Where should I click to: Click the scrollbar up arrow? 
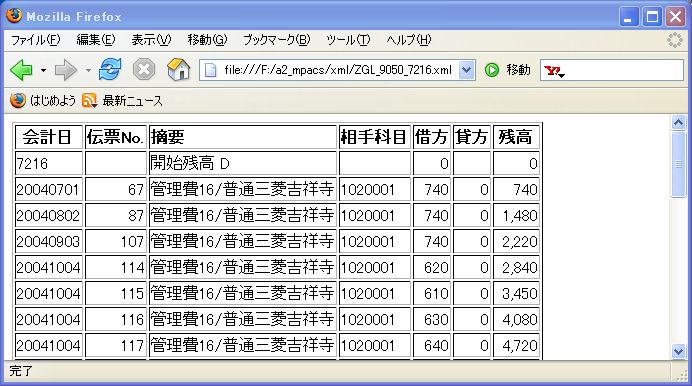point(678,122)
